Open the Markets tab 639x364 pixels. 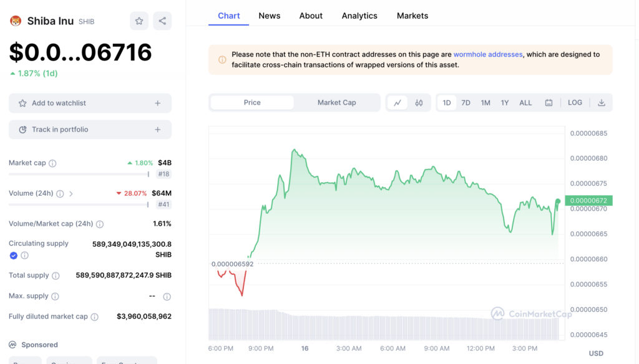[412, 16]
